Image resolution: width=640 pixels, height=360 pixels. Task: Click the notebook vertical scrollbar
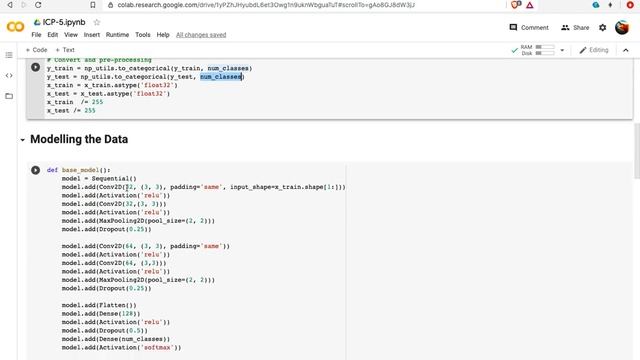click(637, 151)
